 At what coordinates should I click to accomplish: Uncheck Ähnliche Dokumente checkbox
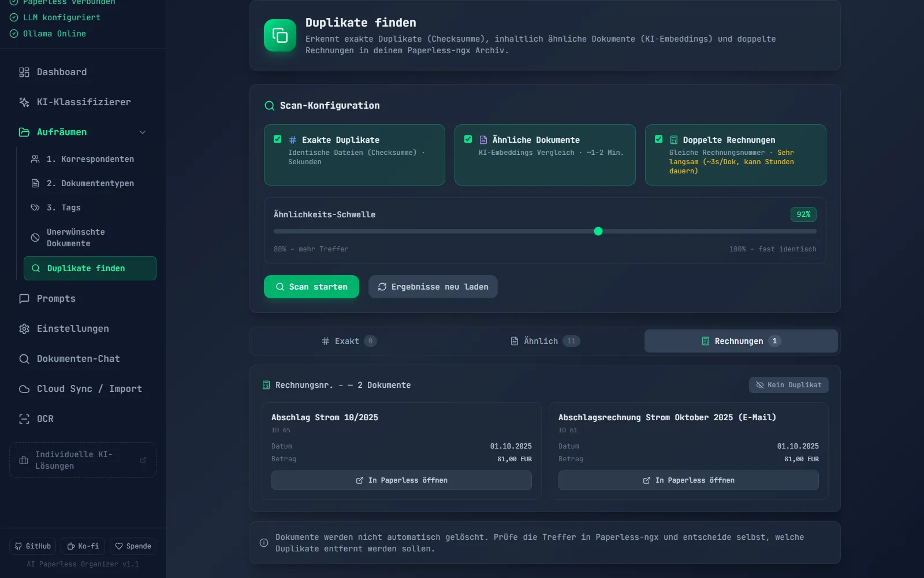[x=468, y=139]
